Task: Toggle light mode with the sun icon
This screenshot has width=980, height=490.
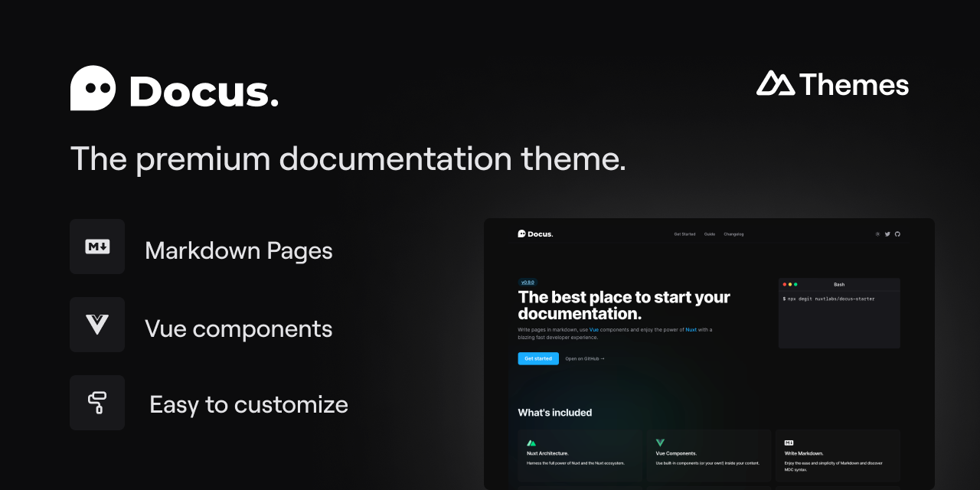Action: 877,234
